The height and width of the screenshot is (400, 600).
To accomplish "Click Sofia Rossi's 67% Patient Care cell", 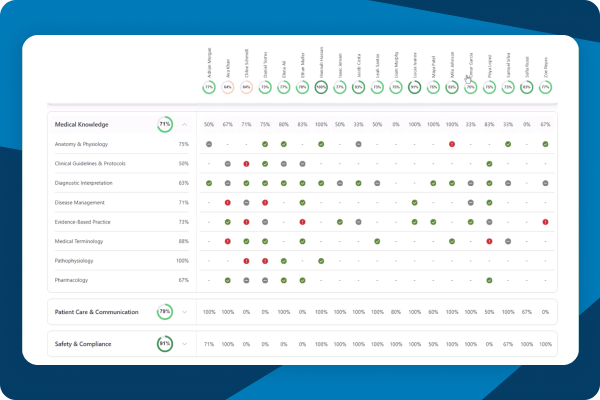I will point(527,312).
